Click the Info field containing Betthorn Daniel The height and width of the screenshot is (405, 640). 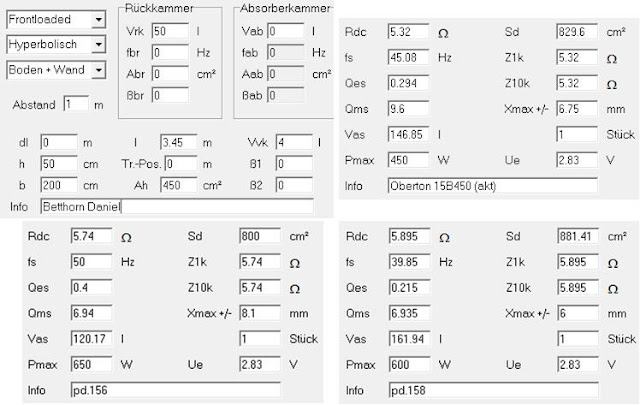coord(177,207)
